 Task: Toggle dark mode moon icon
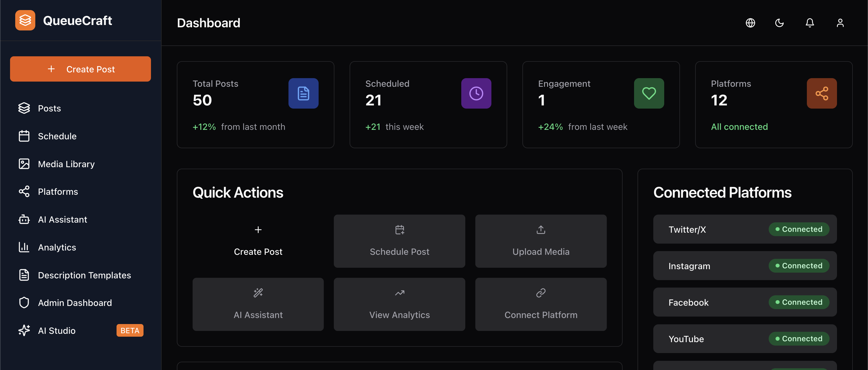(x=780, y=23)
